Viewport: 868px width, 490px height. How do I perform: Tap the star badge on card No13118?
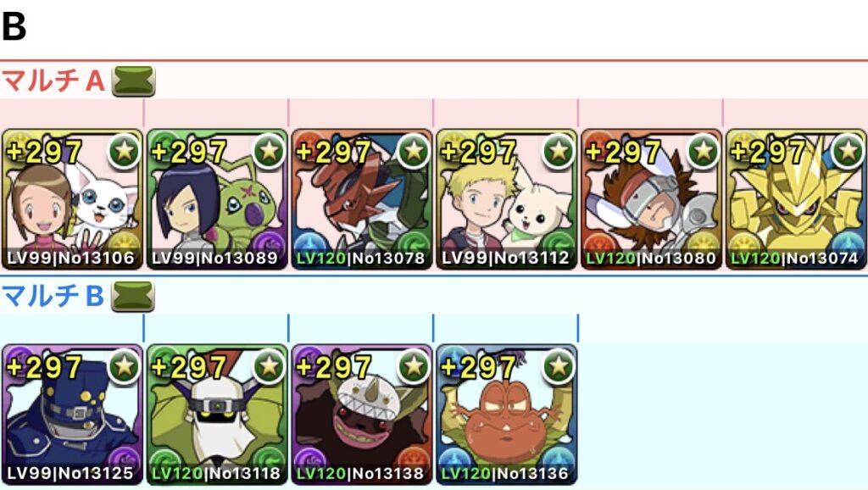[x=269, y=366]
